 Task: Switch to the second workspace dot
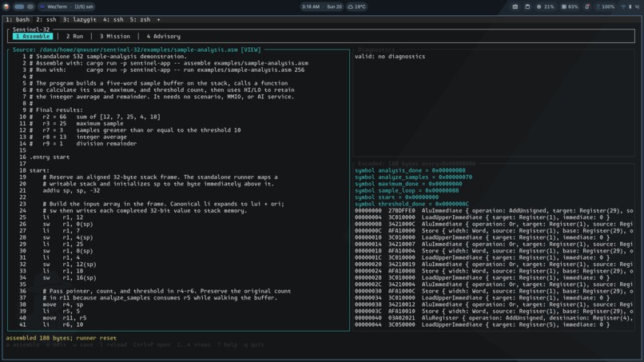point(30,6)
